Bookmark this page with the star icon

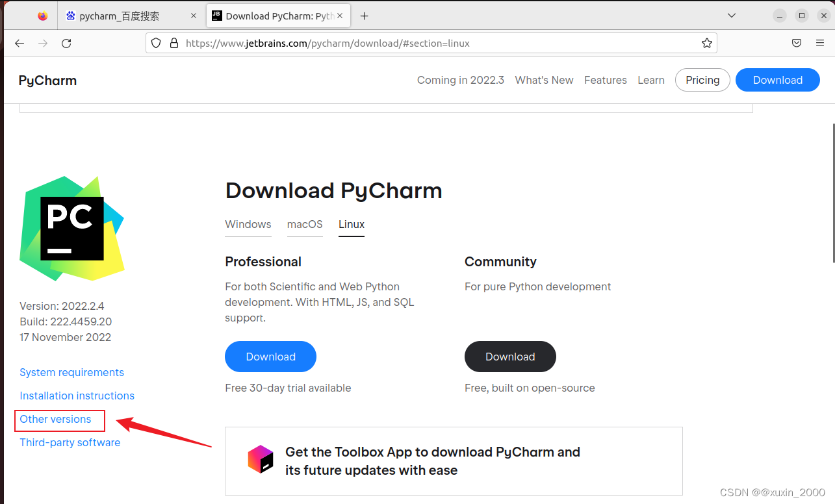[x=707, y=44]
